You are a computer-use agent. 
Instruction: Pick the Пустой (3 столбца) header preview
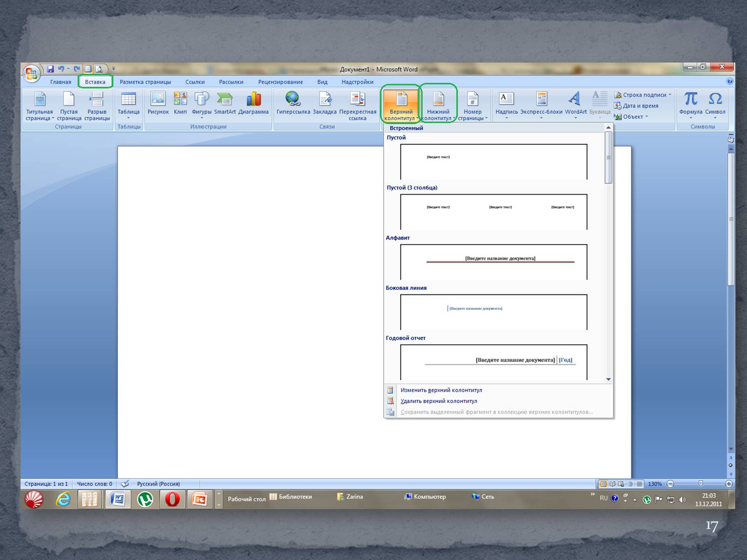tap(493, 211)
